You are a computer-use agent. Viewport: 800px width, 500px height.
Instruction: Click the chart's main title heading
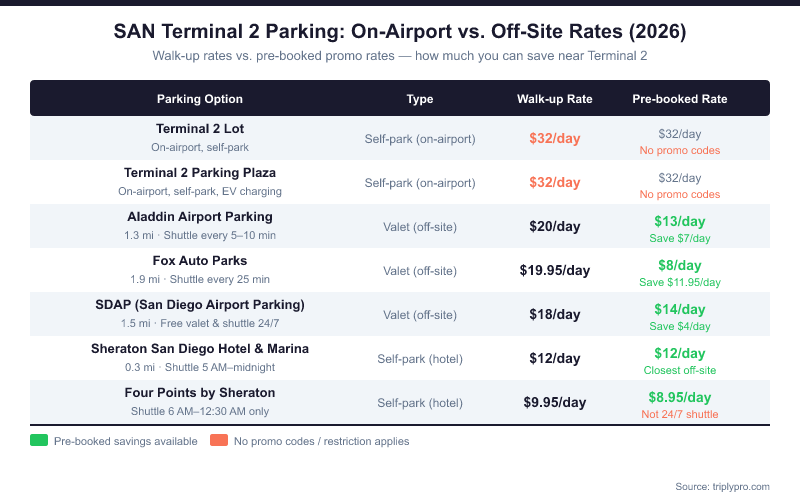coord(400,32)
